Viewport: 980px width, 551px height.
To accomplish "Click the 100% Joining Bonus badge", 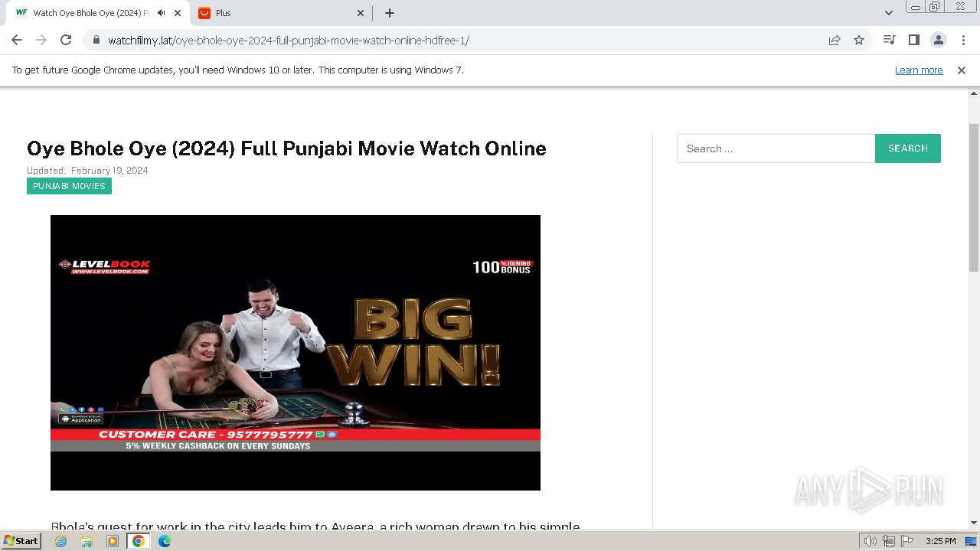I will pos(502,267).
